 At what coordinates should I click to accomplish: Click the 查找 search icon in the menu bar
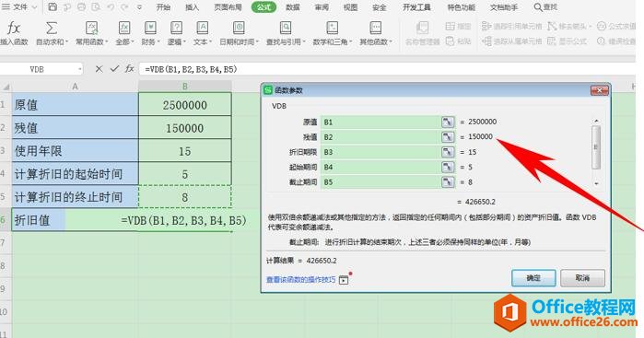[x=538, y=7]
